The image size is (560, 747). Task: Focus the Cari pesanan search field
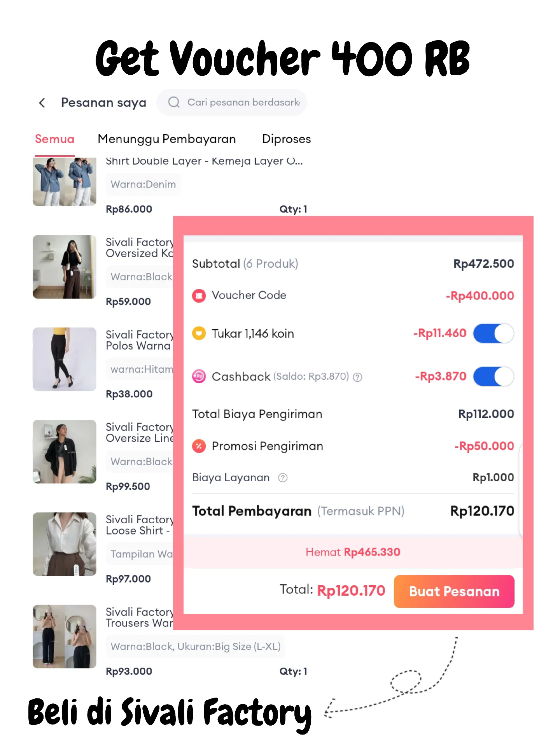pos(232,102)
